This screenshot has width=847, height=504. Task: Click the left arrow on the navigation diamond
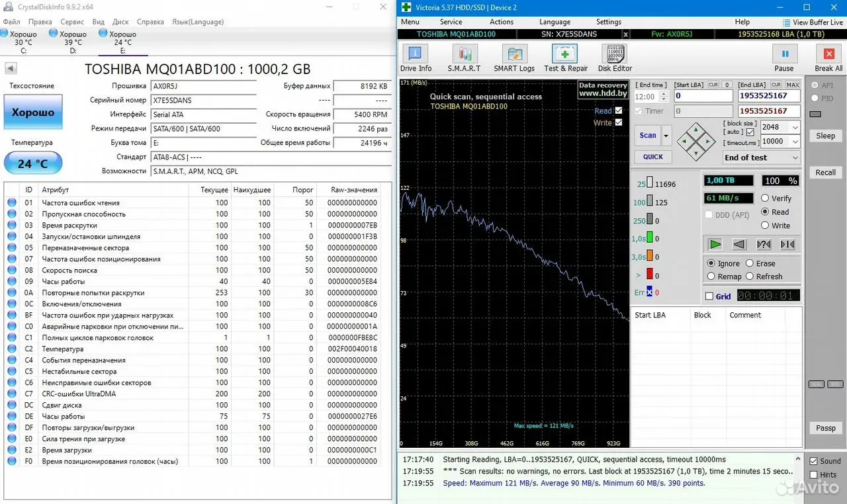click(684, 141)
